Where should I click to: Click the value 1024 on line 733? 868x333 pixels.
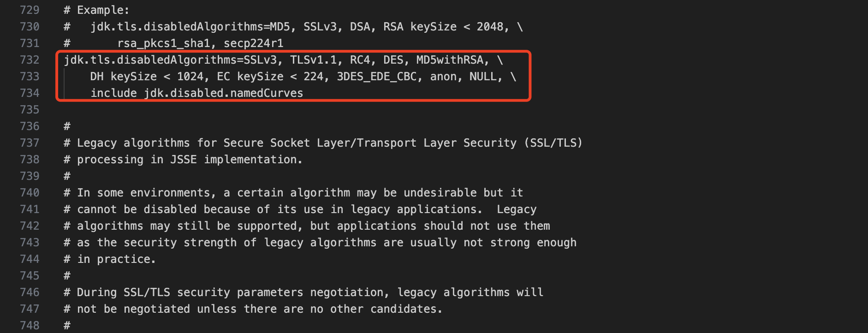coord(190,77)
